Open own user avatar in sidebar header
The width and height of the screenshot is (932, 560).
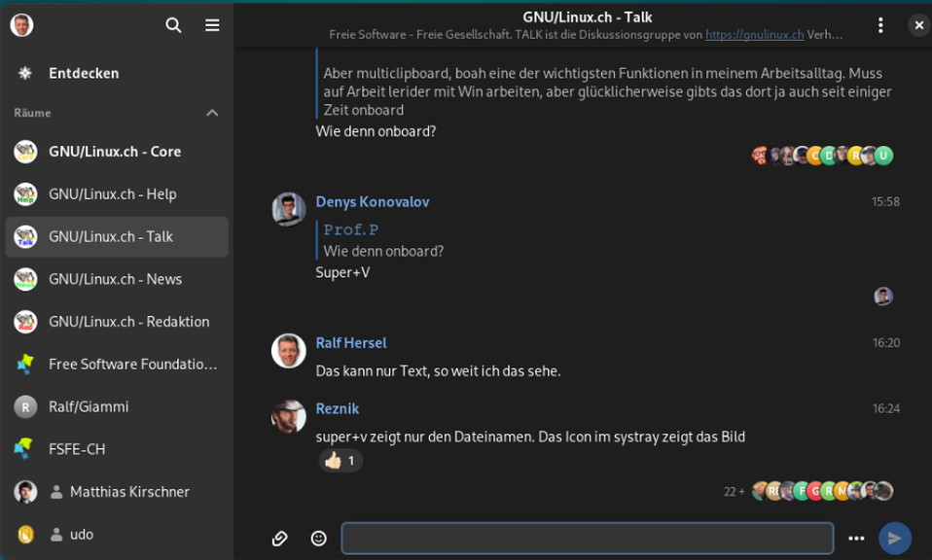click(22, 25)
